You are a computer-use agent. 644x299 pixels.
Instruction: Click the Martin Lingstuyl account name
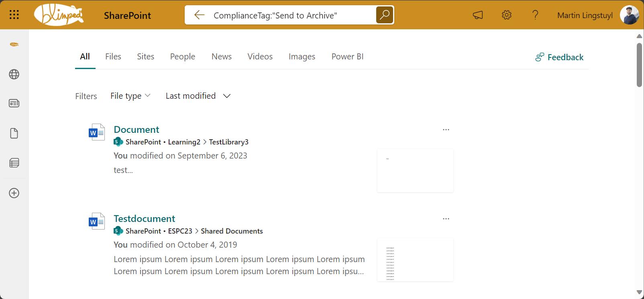(x=585, y=16)
